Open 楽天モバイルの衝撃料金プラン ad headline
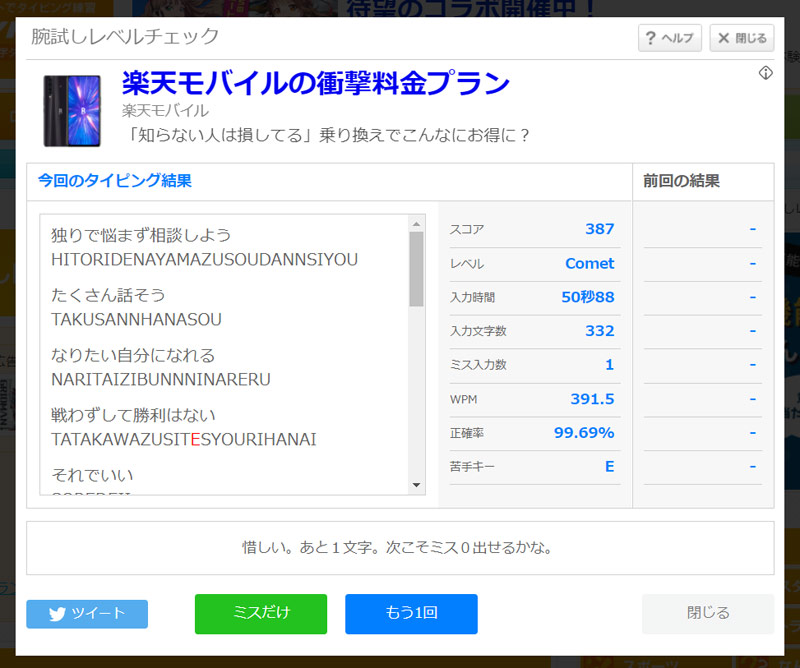The height and width of the screenshot is (668, 800). click(x=315, y=83)
